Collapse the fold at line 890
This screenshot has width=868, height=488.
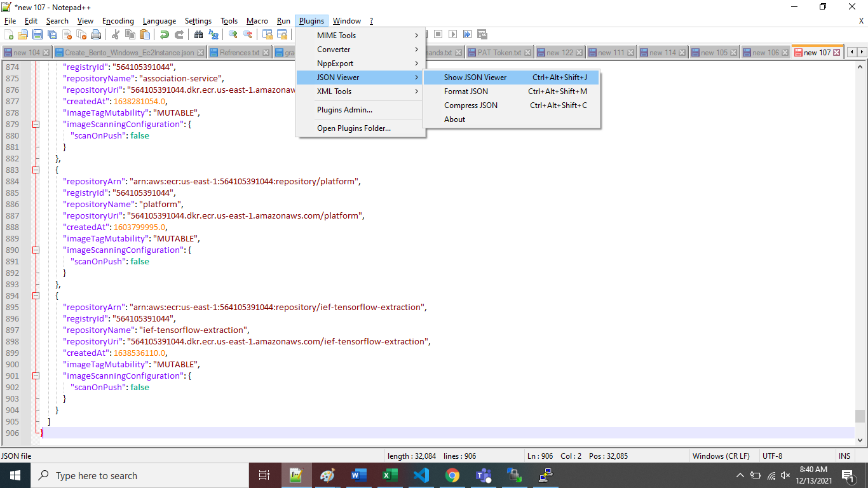(36, 250)
